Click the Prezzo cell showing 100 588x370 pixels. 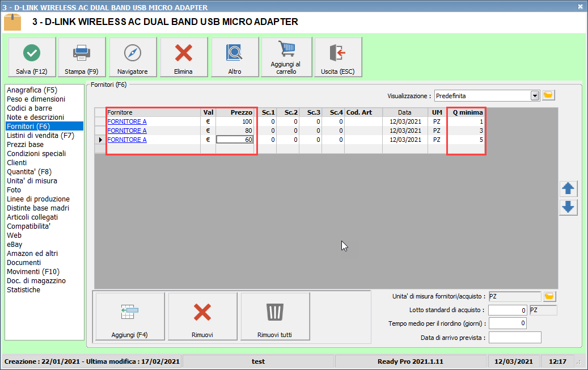click(x=235, y=121)
